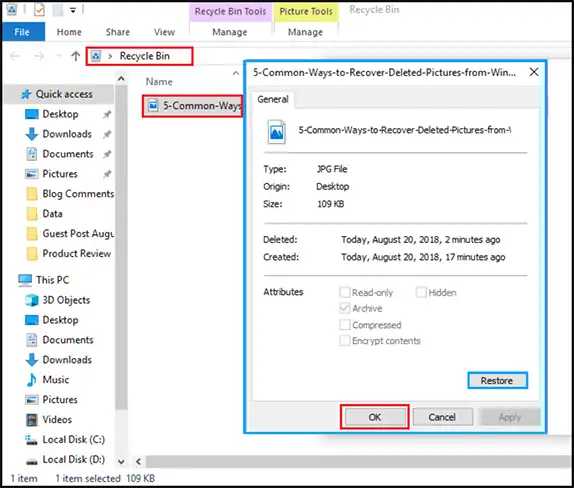Select the General tab in properties dialog
The width and height of the screenshot is (574, 488).
click(273, 99)
